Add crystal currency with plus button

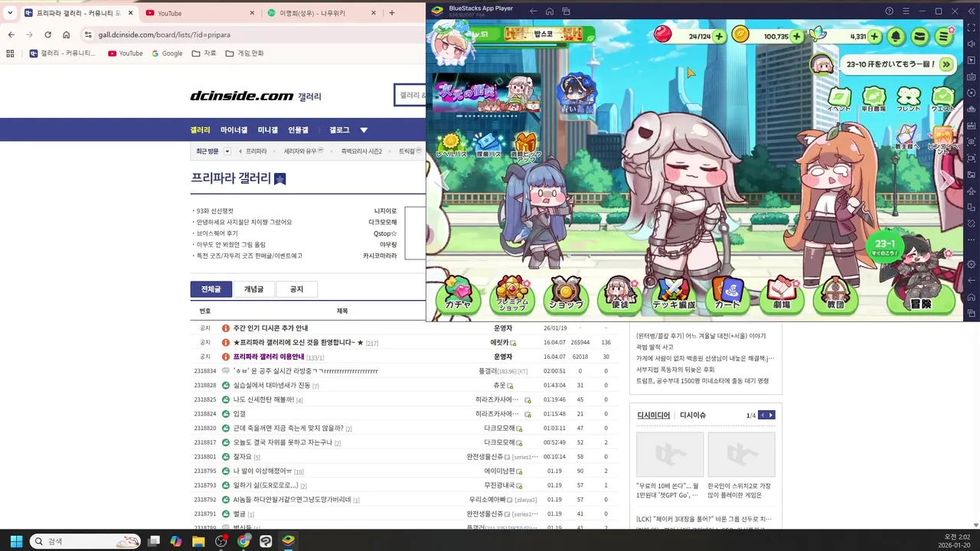874,37
